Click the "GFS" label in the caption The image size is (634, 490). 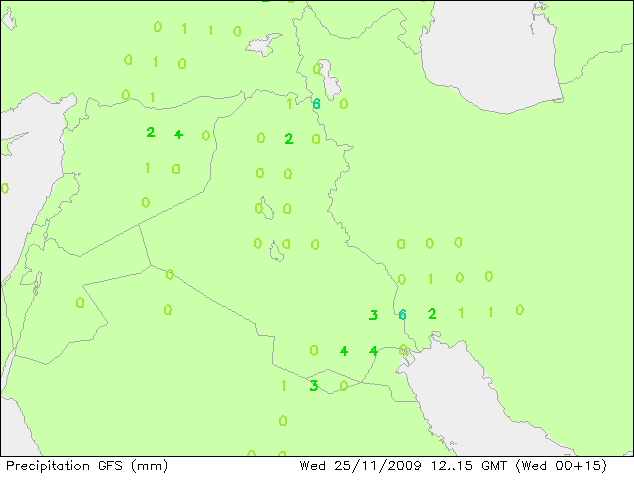(110, 466)
